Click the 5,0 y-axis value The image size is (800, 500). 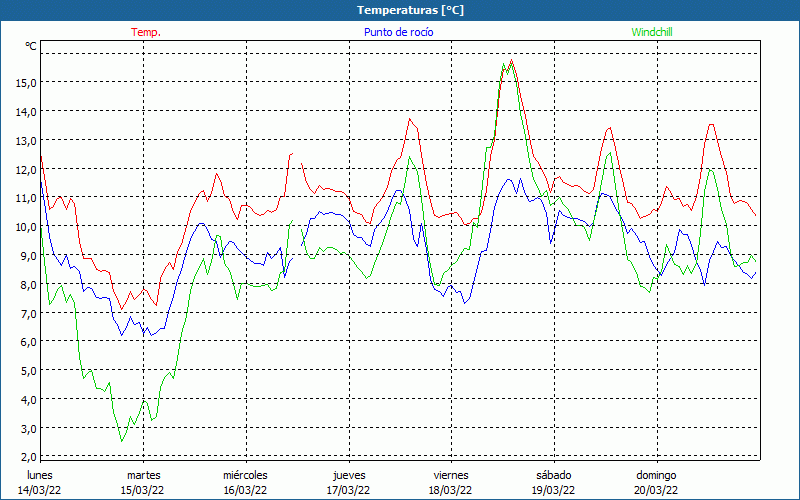click(x=29, y=371)
